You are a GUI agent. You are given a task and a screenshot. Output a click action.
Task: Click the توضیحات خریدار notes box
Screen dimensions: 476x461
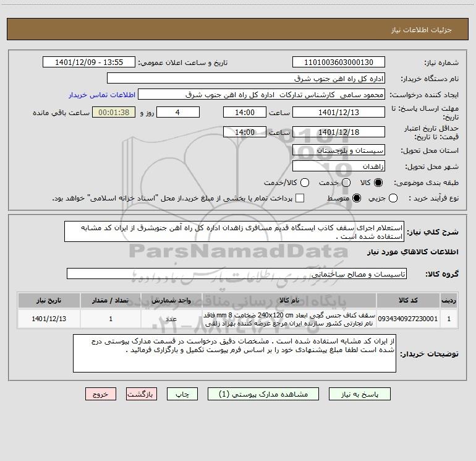[x=234, y=353]
